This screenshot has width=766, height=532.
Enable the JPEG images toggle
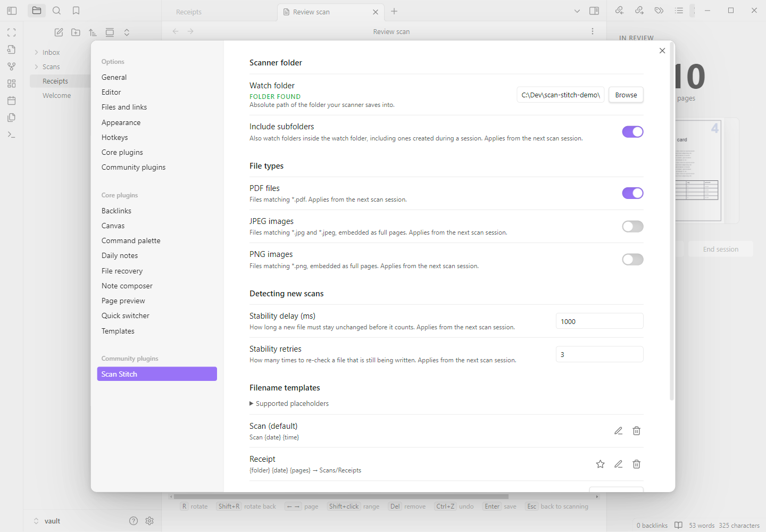632,227
